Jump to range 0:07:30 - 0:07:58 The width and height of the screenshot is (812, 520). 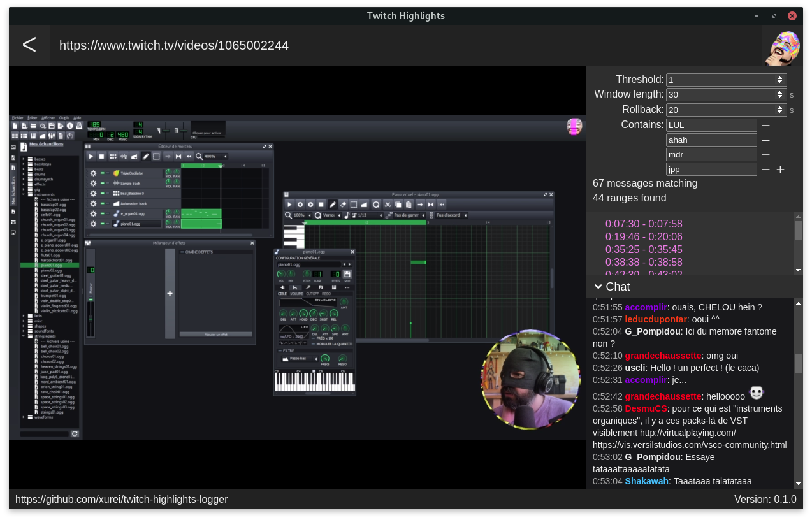coord(644,224)
